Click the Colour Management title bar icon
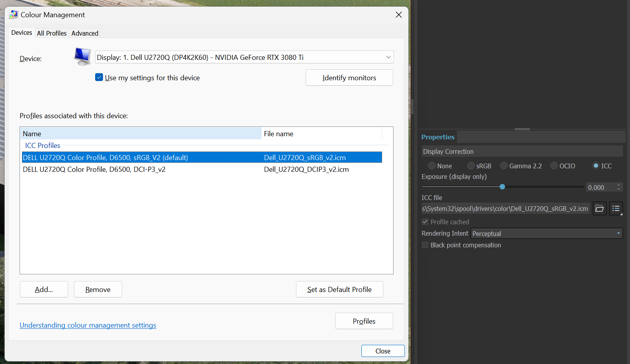This screenshot has height=364, width=630. click(14, 15)
